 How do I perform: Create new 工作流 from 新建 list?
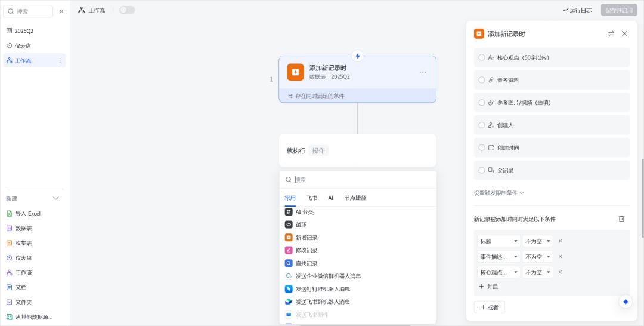[34, 272]
